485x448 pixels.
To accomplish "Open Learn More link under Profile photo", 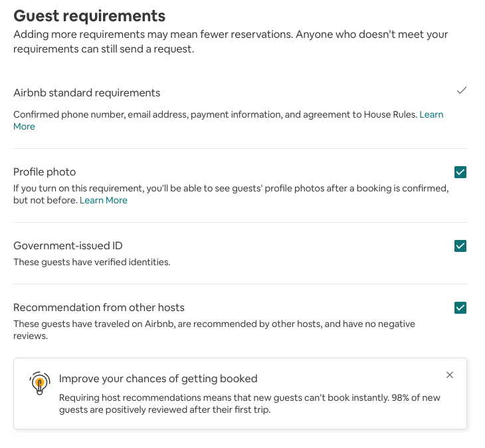I will point(103,201).
